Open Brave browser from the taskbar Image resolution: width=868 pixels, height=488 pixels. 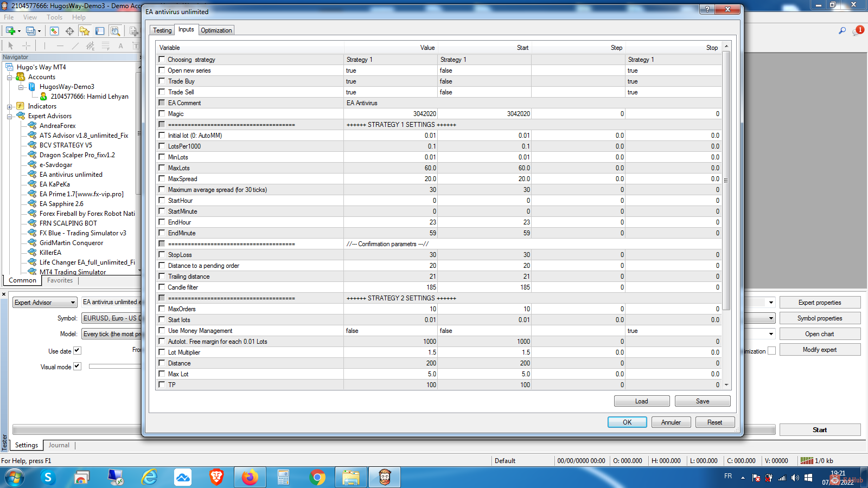coord(216,477)
